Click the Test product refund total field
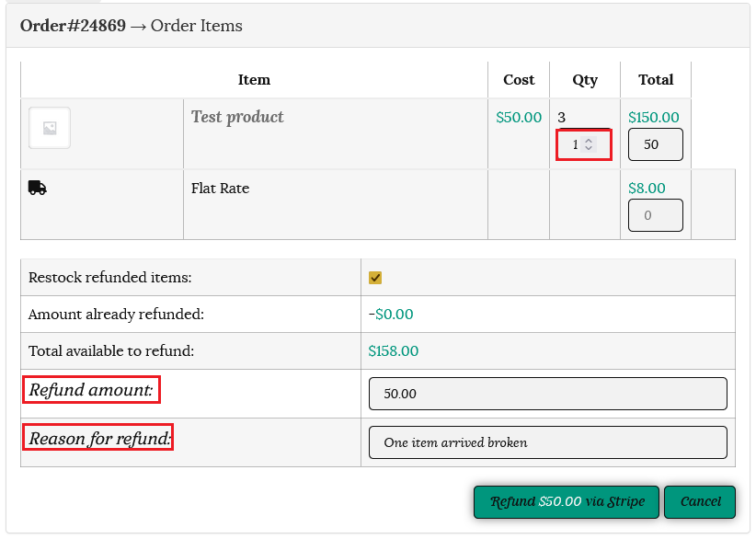 (655, 144)
